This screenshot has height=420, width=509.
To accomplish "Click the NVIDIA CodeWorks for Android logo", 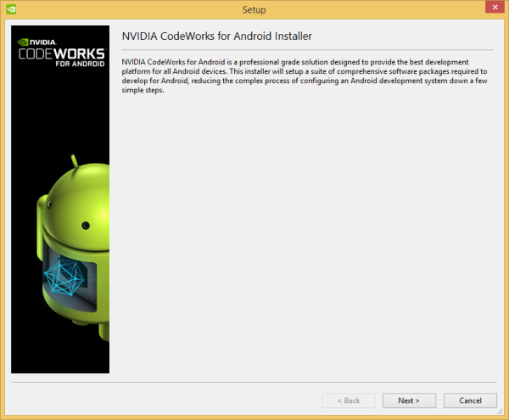I will [61, 53].
